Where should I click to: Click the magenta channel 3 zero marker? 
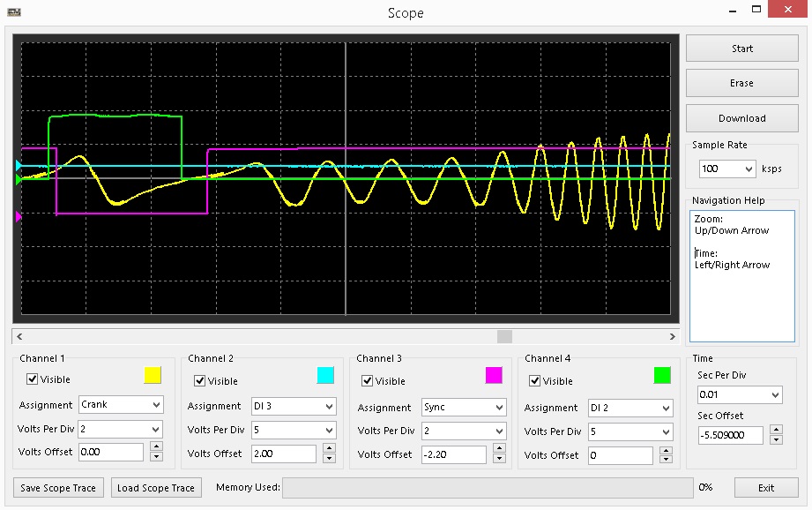tap(19, 217)
